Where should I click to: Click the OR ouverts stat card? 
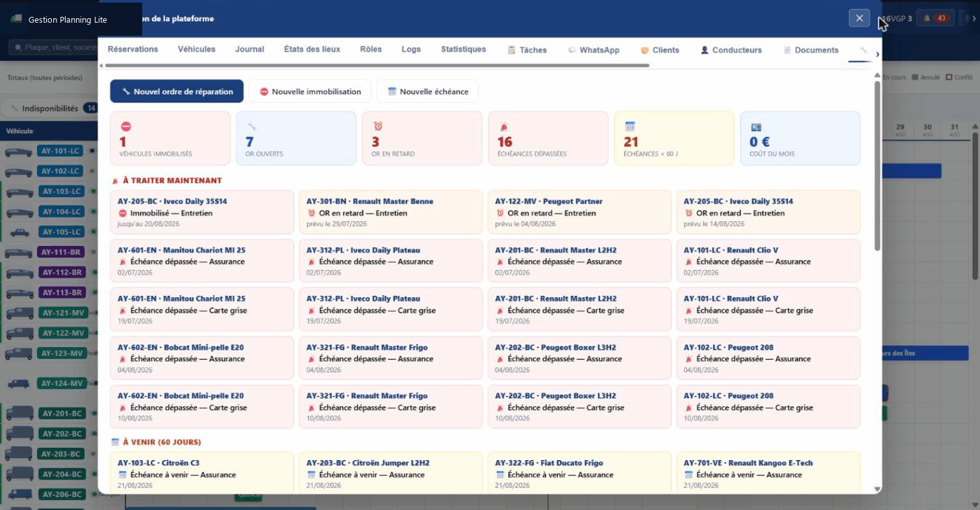tap(296, 138)
